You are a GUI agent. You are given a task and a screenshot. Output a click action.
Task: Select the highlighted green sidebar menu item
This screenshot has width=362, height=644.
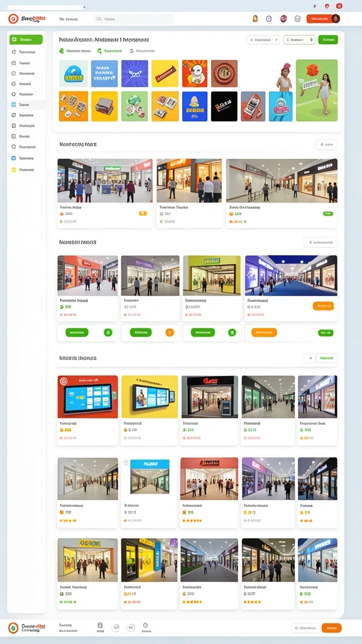point(26,40)
